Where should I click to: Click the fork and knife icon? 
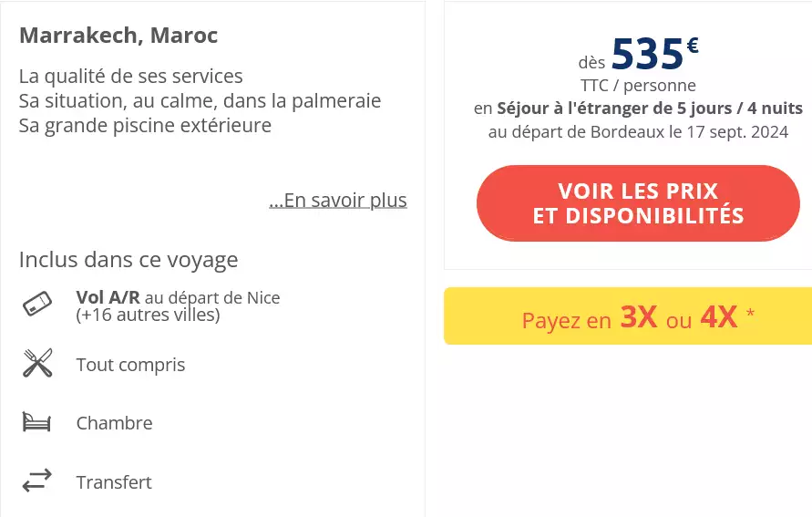coord(37,364)
